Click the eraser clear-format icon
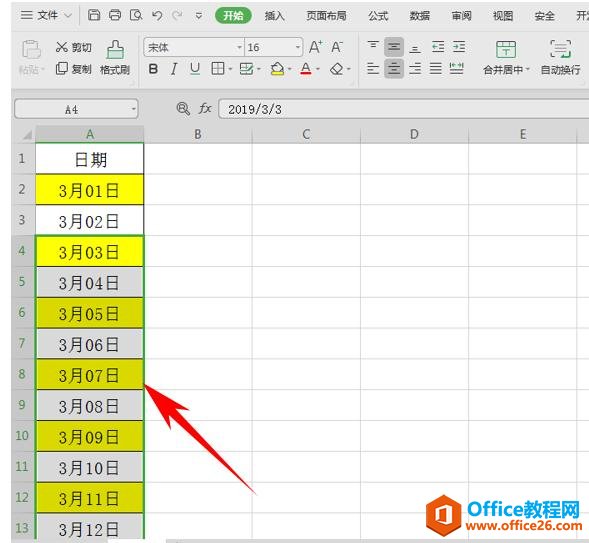589x543 pixels. (x=337, y=69)
